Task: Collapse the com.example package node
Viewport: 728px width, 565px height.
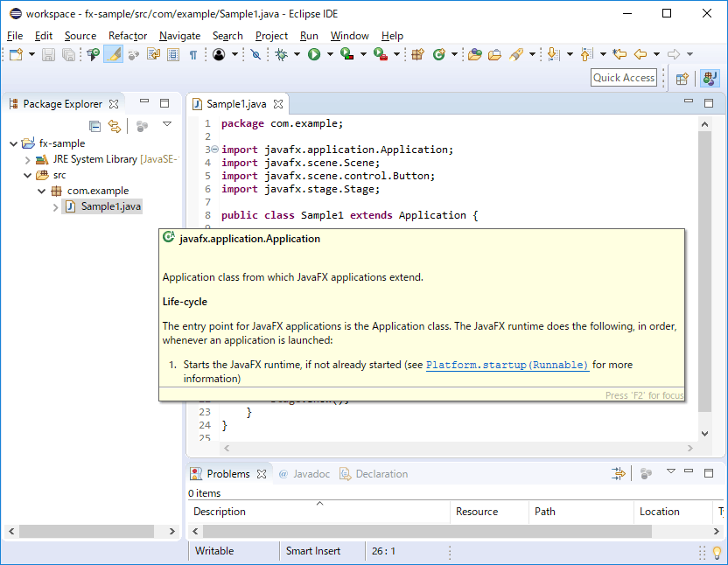Action: (41, 192)
